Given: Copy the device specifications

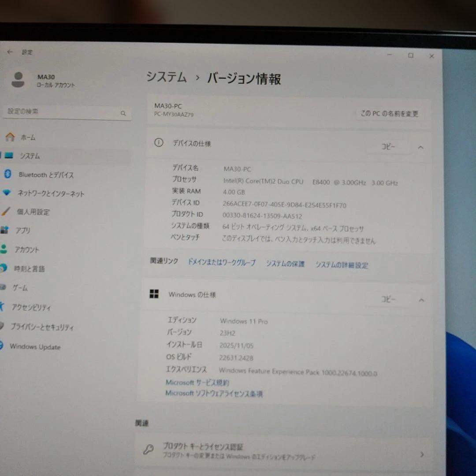Looking at the screenshot, I should tap(388, 147).
